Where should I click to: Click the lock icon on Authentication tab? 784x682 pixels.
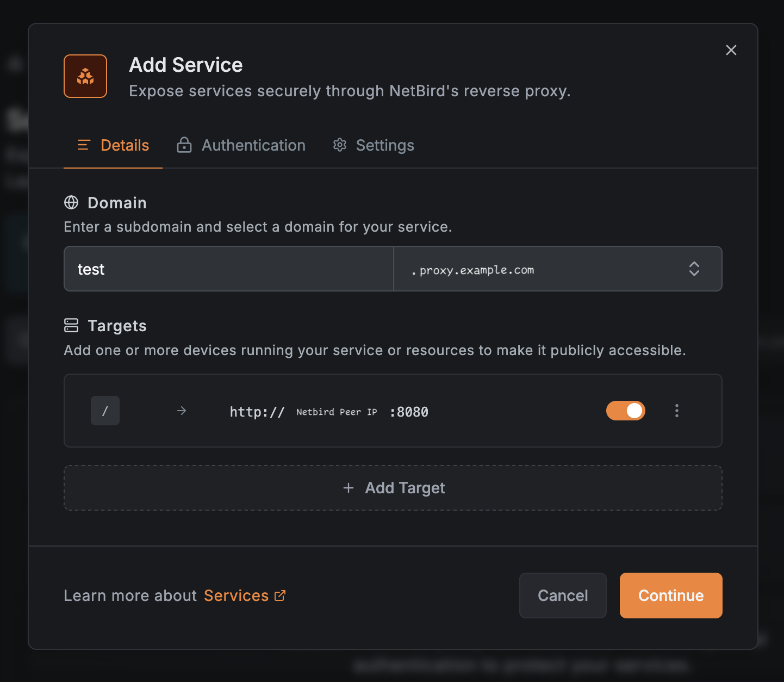coord(184,145)
